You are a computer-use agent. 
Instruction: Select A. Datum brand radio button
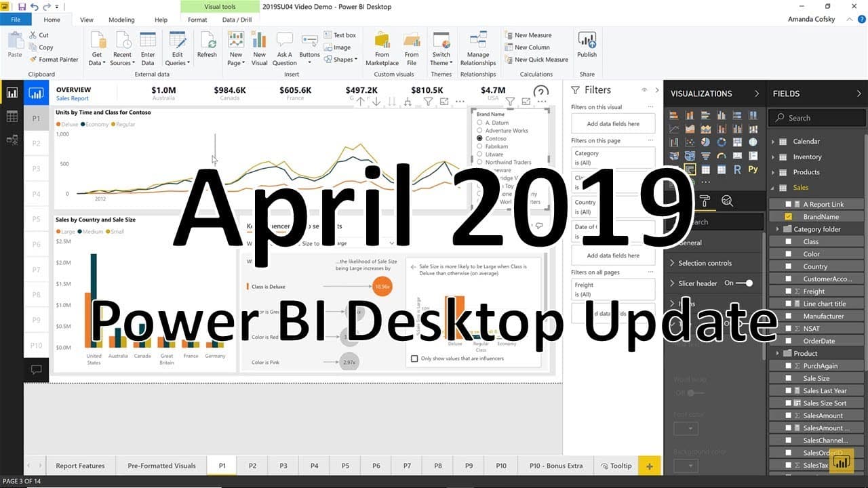[x=479, y=123]
